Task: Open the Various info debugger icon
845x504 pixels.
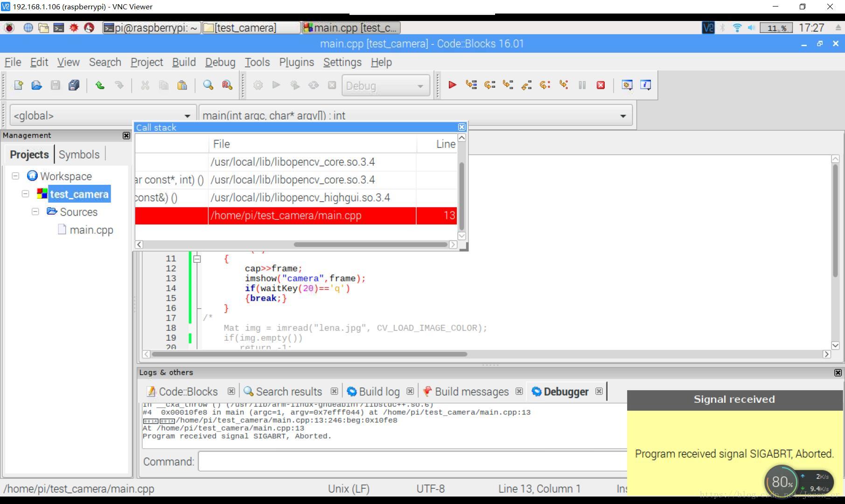Action: [x=646, y=85]
